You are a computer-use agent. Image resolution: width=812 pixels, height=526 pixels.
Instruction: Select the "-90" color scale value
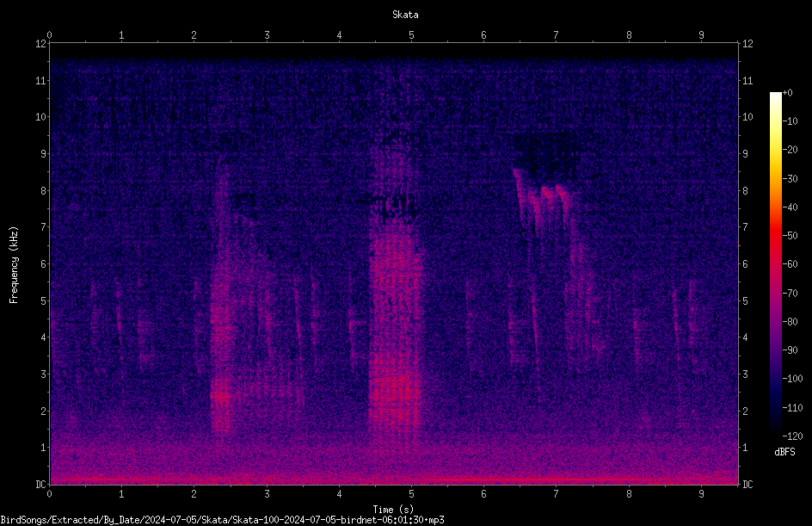click(x=790, y=350)
